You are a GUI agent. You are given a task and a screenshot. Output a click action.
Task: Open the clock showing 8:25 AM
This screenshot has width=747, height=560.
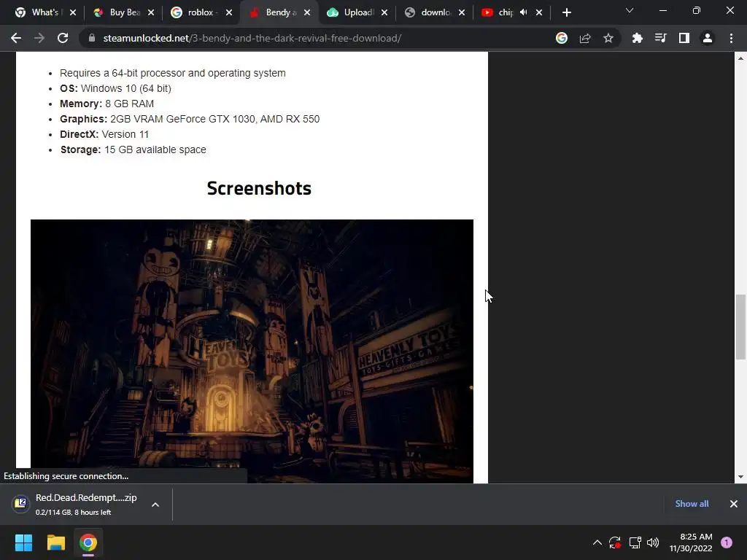tap(691, 542)
